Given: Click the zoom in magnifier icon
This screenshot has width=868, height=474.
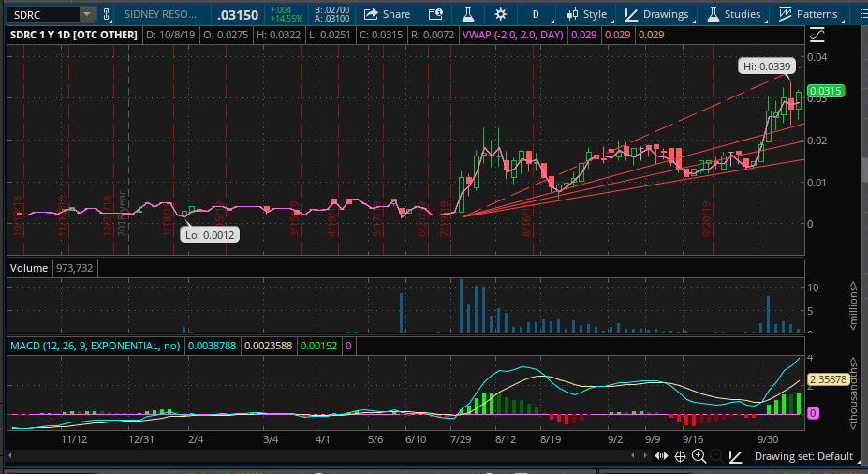Looking at the screenshot, I should coord(699,456).
